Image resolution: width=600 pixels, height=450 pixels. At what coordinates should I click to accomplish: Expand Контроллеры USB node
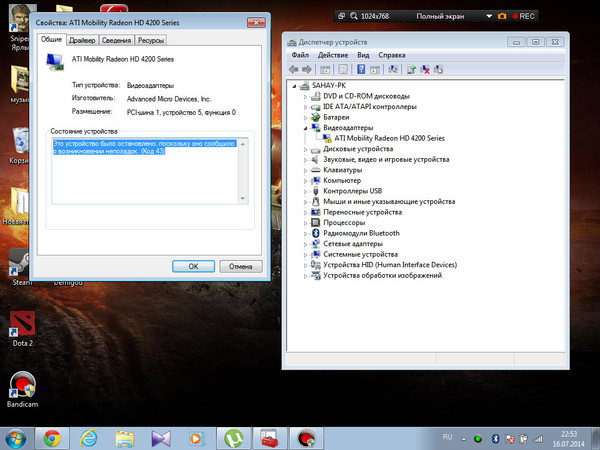[x=305, y=191]
